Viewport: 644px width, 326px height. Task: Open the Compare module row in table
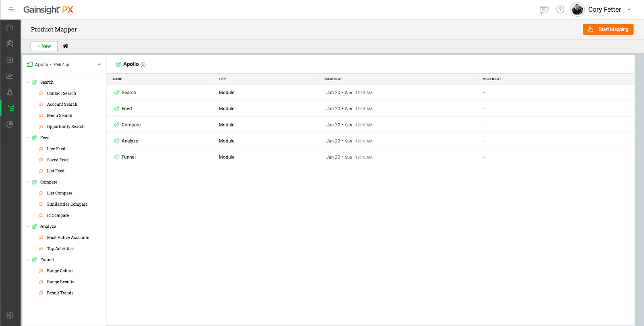pyautogui.click(x=131, y=125)
